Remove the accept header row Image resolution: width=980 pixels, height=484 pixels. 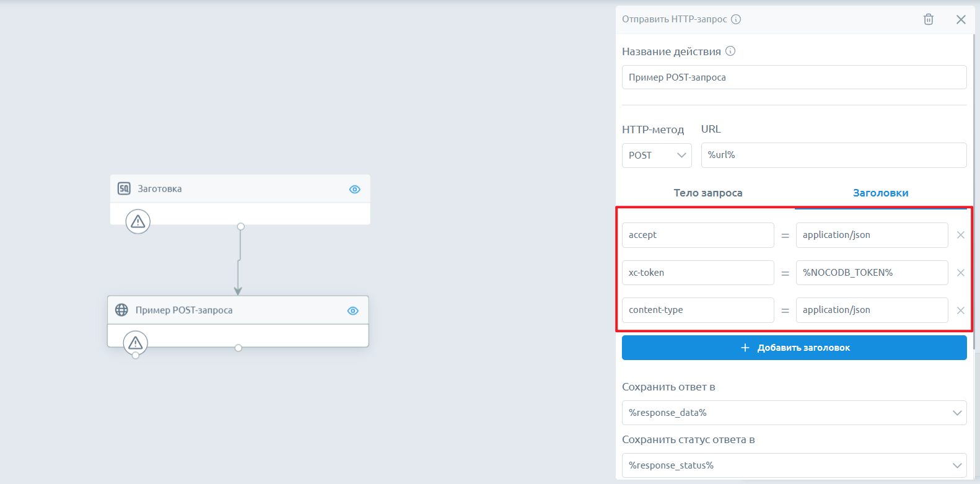(x=961, y=235)
